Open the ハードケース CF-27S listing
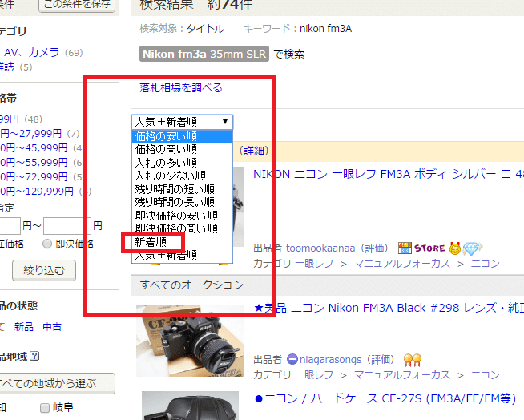The height and width of the screenshot is (420, 524). click(385, 398)
